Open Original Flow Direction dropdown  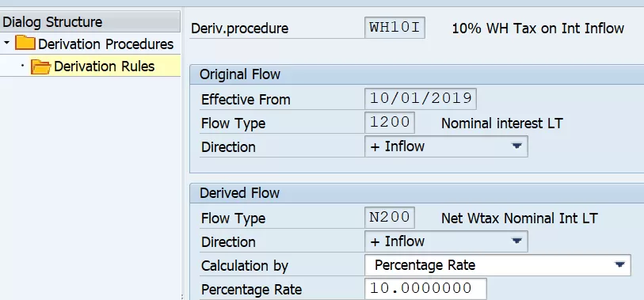pos(516,146)
